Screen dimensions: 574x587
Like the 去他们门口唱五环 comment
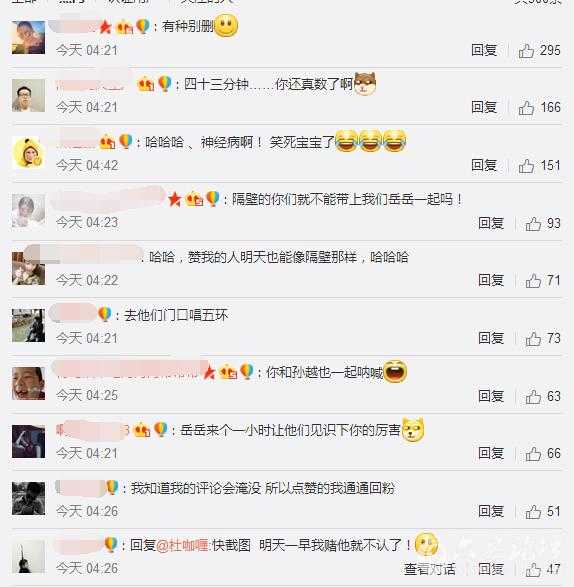[533, 339]
